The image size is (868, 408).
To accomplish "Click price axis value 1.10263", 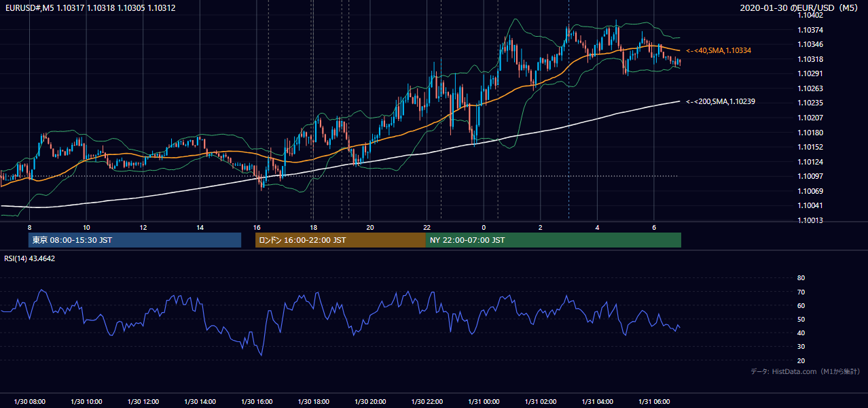I will tap(811, 88).
